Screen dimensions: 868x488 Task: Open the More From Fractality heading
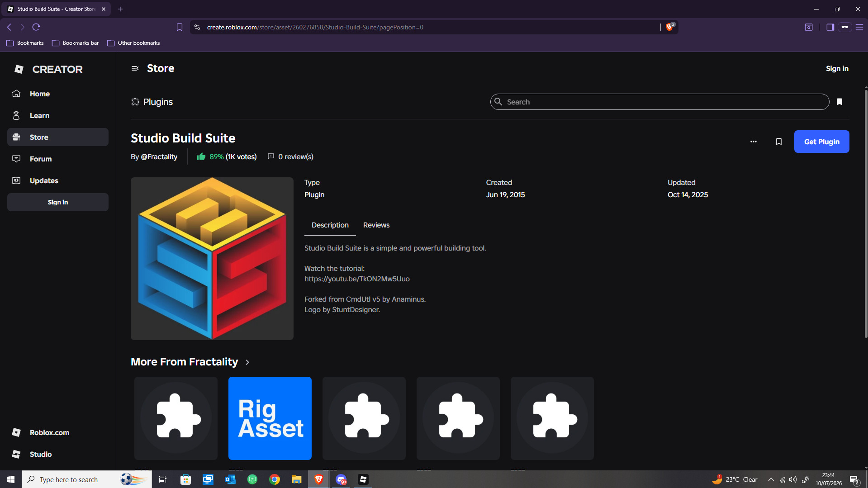(184, 362)
